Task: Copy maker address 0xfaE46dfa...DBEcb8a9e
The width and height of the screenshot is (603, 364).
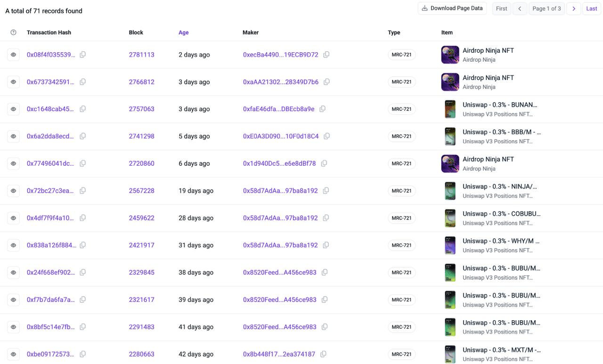Action: point(323,109)
